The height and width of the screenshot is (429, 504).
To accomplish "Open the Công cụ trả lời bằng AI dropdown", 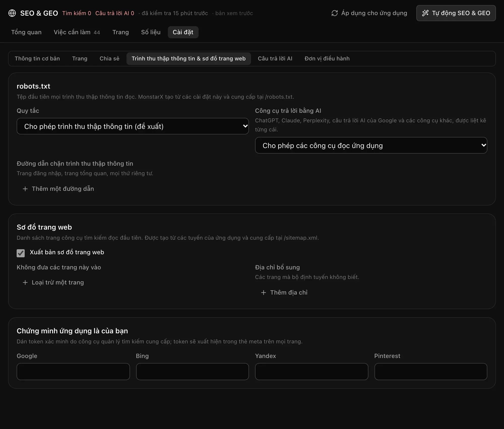I will click(x=371, y=145).
